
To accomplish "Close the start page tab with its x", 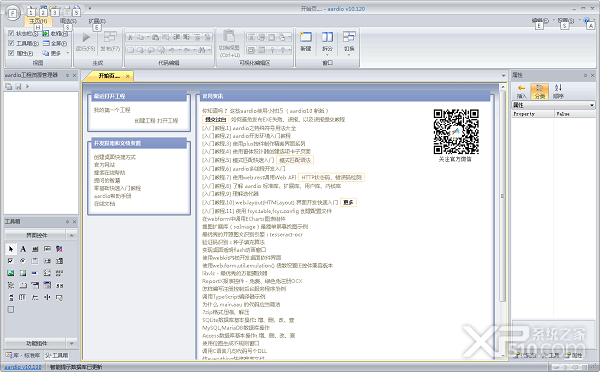I will coord(128,76).
